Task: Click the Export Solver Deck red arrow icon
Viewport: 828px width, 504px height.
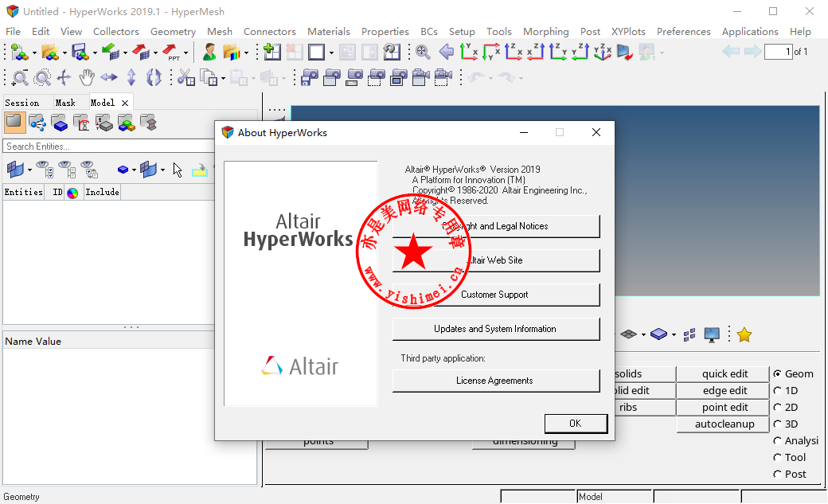Action: 140,53
